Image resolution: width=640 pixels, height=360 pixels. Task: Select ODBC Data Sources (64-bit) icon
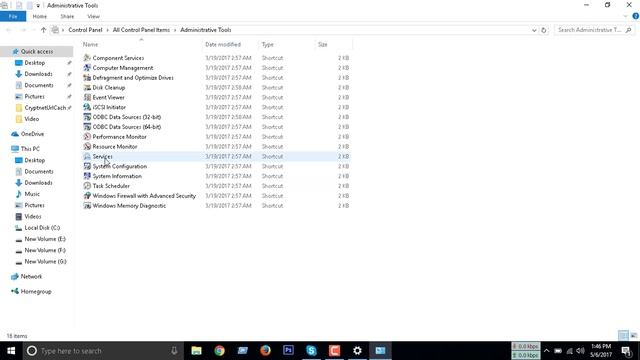click(x=87, y=127)
